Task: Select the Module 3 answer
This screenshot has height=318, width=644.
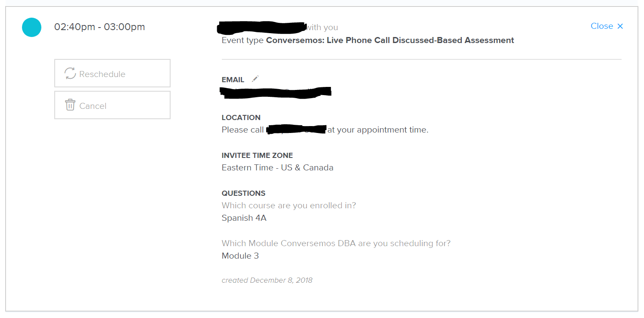Action: coord(240,256)
